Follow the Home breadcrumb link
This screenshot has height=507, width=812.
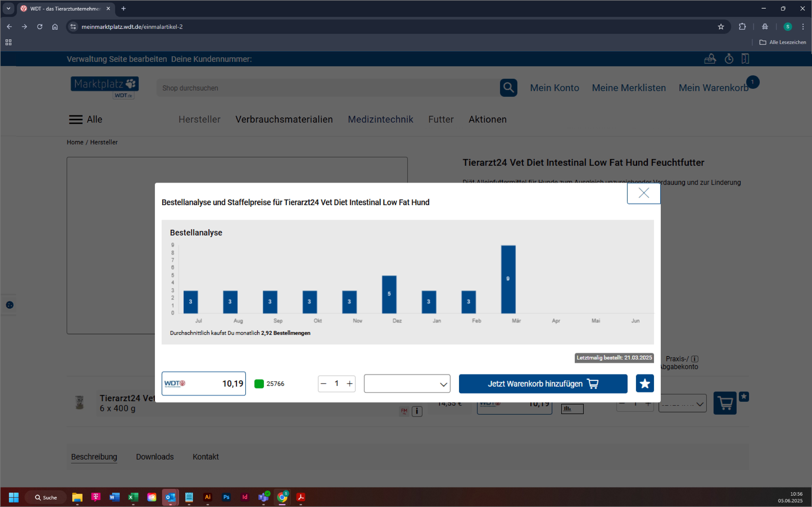75,142
